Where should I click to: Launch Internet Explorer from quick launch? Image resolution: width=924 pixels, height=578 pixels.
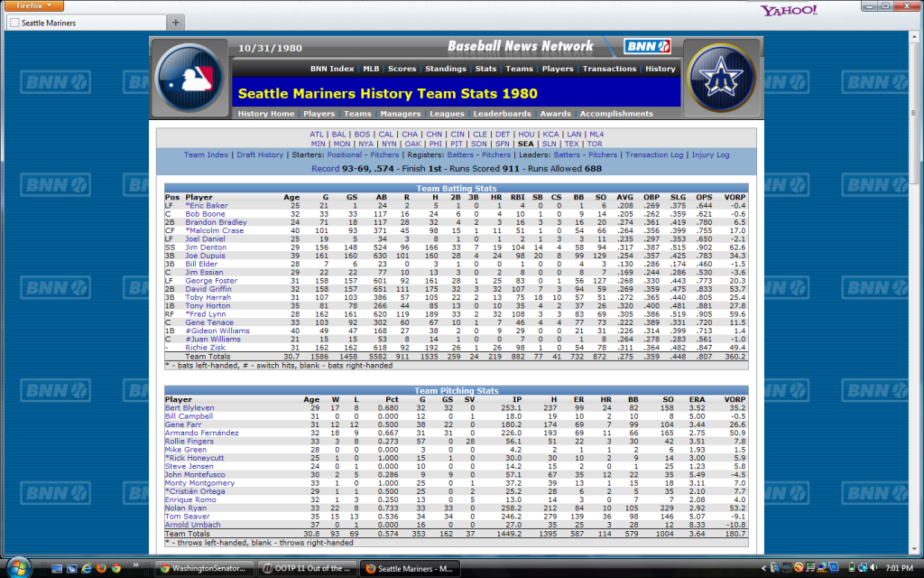(87, 569)
